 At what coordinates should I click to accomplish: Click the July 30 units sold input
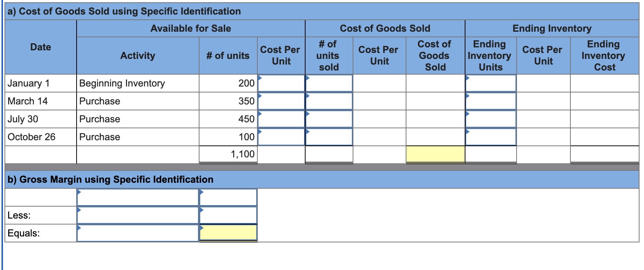click(x=329, y=119)
